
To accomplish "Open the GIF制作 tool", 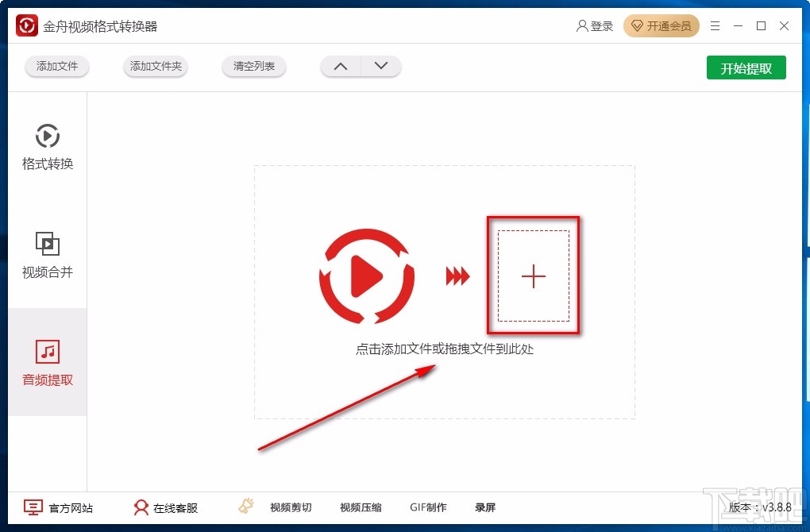I will 429,507.
